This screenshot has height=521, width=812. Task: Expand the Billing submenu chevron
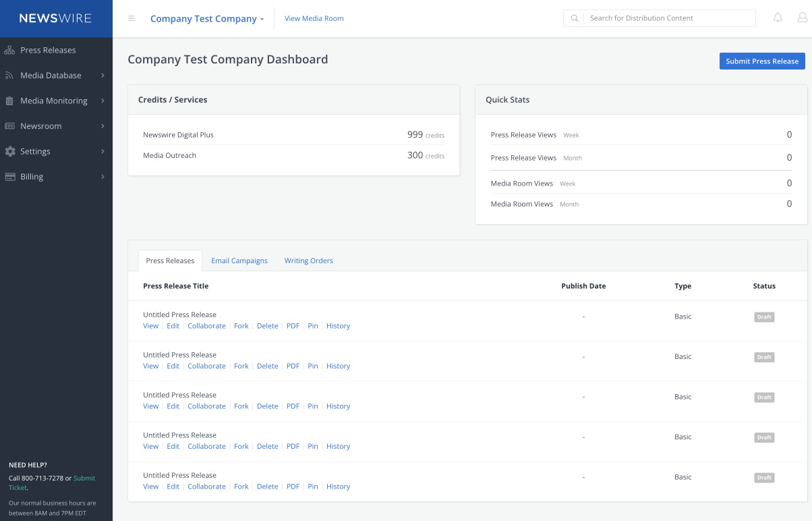pos(103,177)
